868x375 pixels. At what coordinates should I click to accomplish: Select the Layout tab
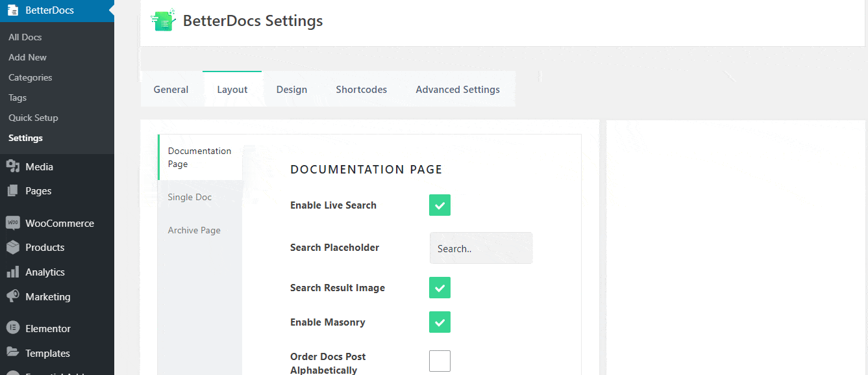[232, 90]
